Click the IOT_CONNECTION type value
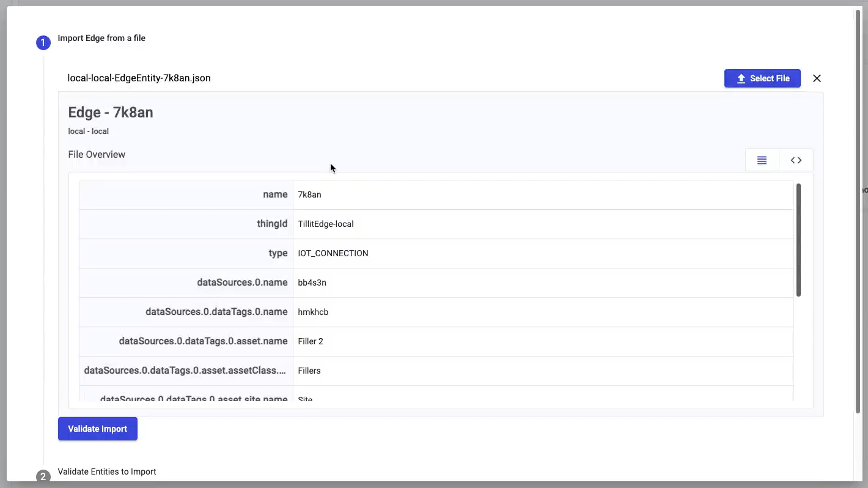The image size is (868, 488). 333,253
